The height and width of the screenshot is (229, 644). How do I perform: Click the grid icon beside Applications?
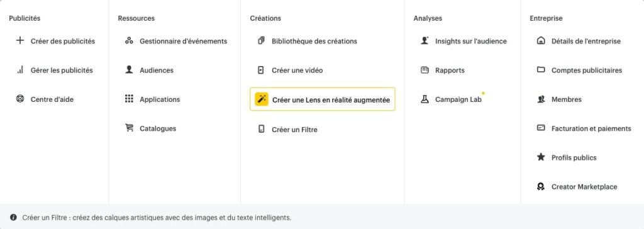(x=129, y=99)
